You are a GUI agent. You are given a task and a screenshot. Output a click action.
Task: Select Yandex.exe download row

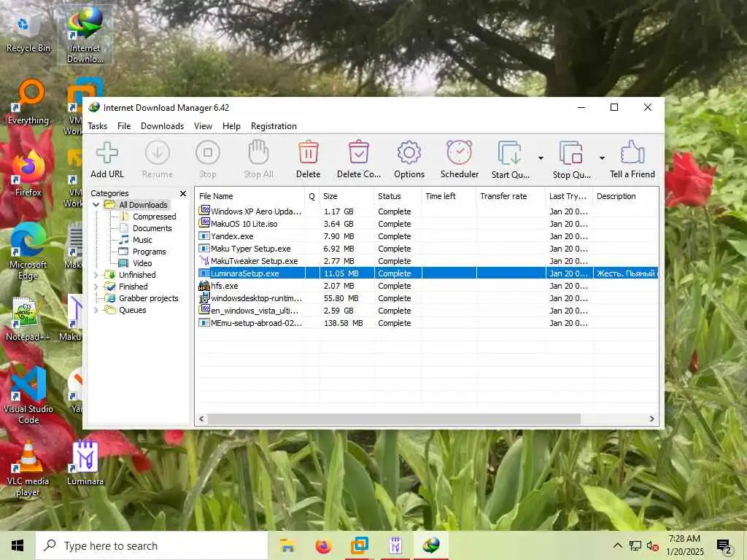coord(427,236)
